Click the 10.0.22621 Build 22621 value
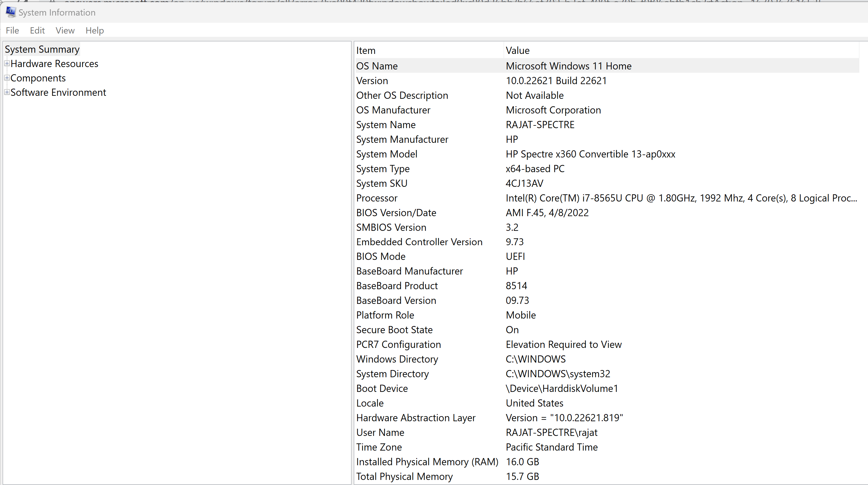The image size is (868, 485). 556,81
